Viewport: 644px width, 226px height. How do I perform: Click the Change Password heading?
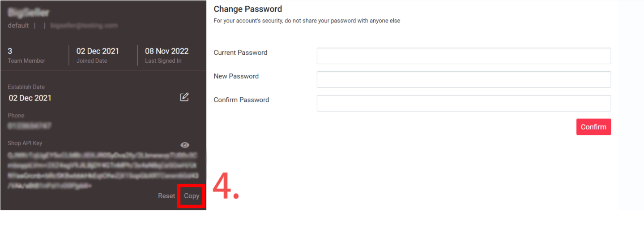coord(248,9)
